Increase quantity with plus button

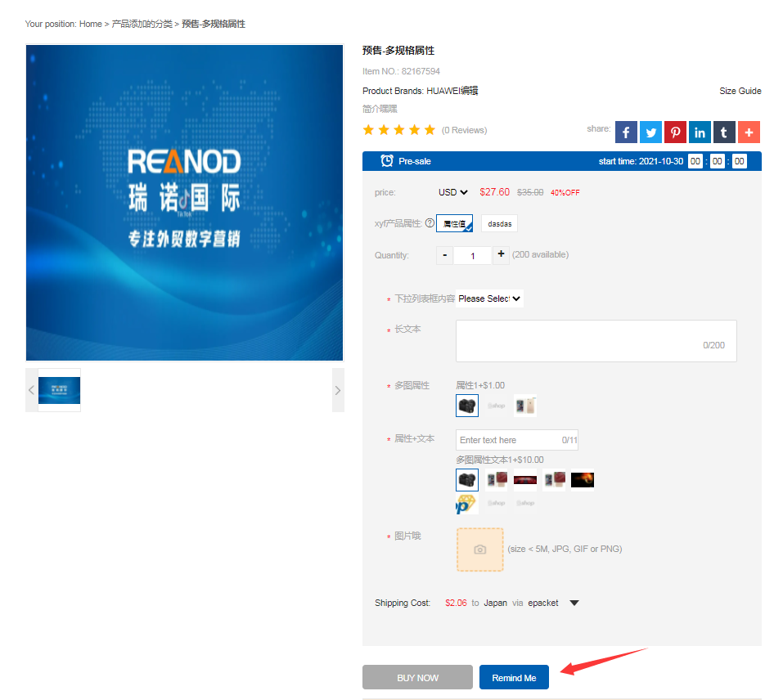click(501, 254)
